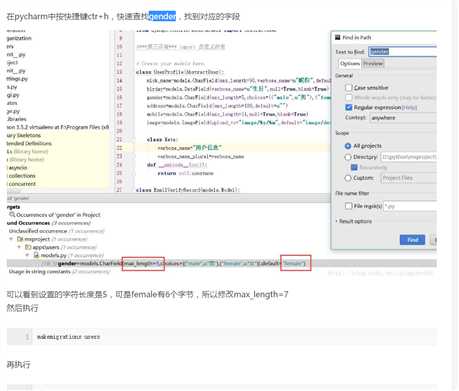Image resolution: width=459 pixels, height=391 pixels.
Task: Select the 'collections' item in project tree
Action: pyautogui.click(x=21, y=176)
